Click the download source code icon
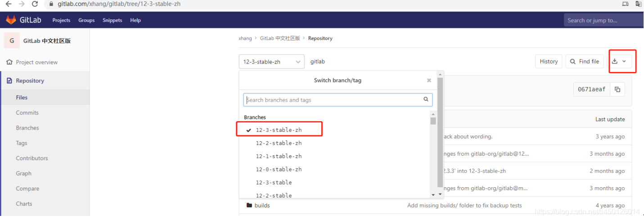 (x=615, y=61)
